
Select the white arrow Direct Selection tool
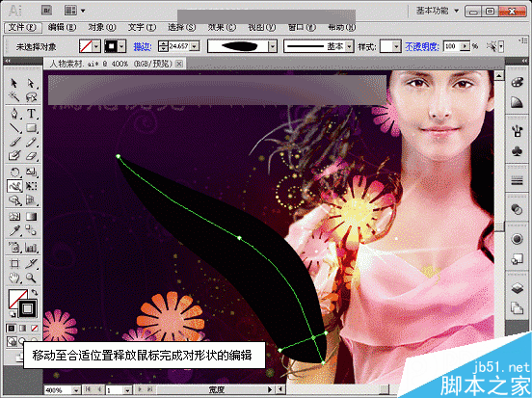31,83
